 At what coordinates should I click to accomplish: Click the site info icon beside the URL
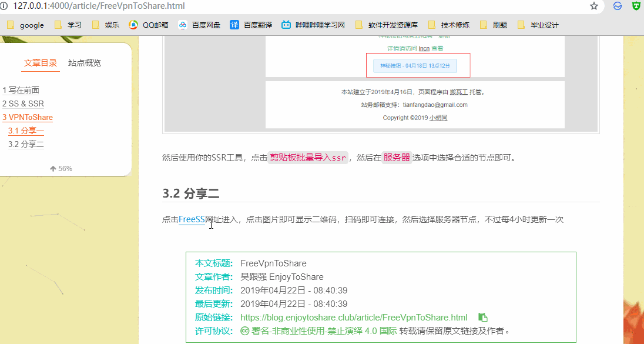[x=4, y=6]
